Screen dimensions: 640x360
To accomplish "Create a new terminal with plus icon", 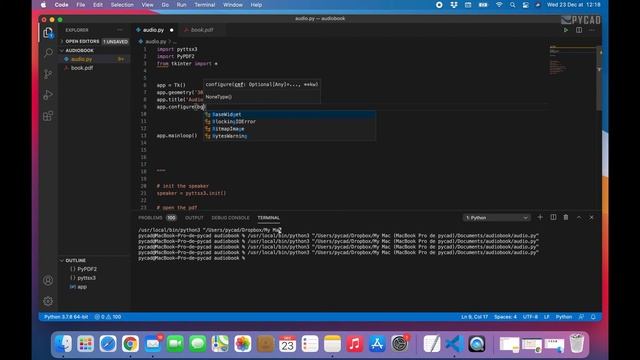I will click(540, 218).
